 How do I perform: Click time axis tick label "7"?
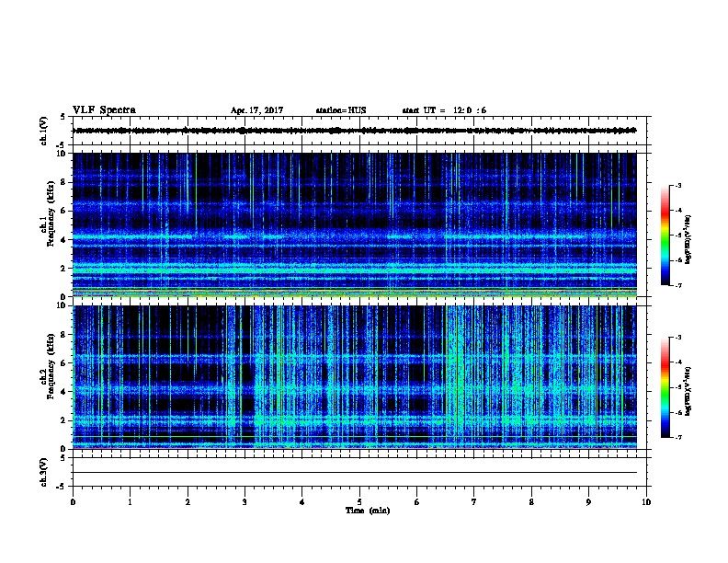(474, 501)
